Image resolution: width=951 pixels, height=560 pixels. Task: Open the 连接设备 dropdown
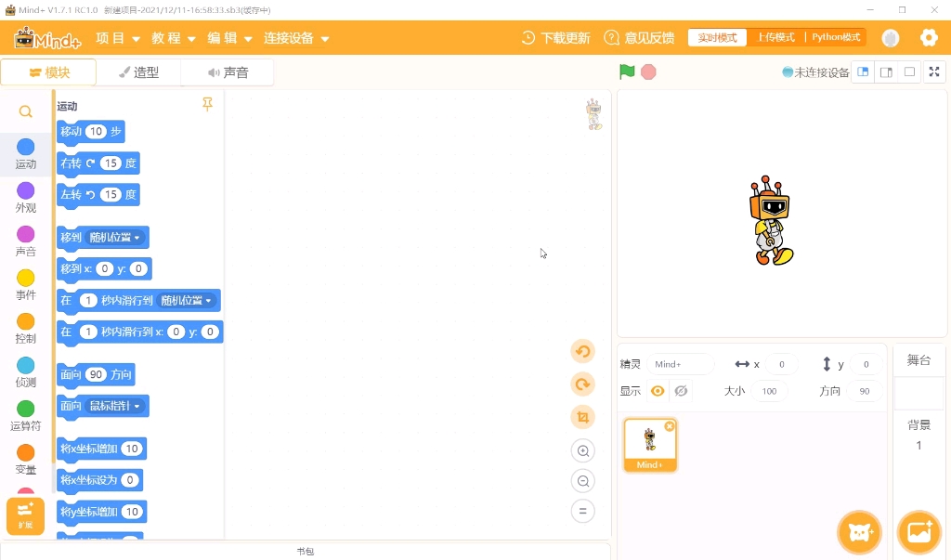pos(296,38)
